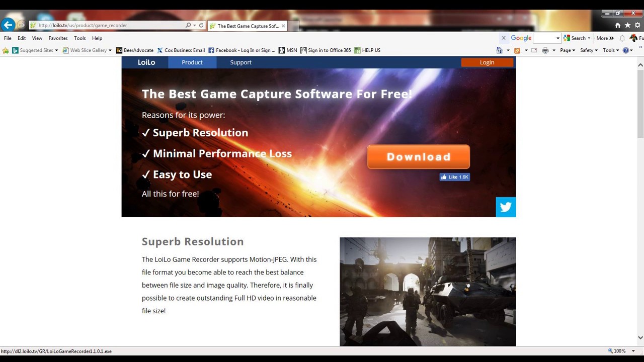
Task: Expand the RSS feeds dropdown arrow
Action: (526, 50)
